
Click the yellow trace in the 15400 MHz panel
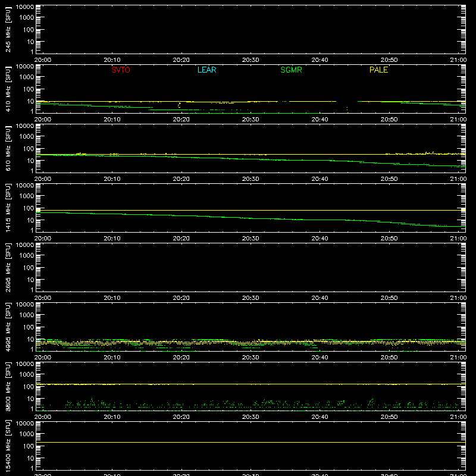(250, 442)
